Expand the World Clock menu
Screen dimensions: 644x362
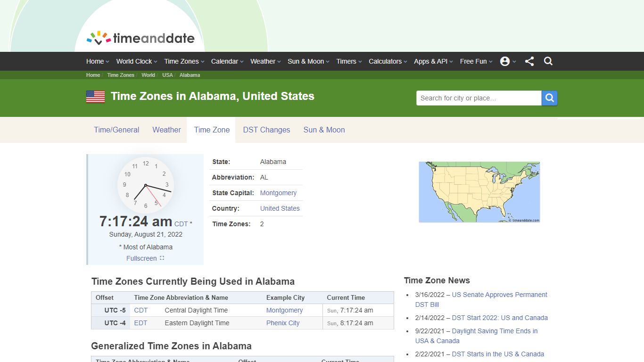(137, 61)
